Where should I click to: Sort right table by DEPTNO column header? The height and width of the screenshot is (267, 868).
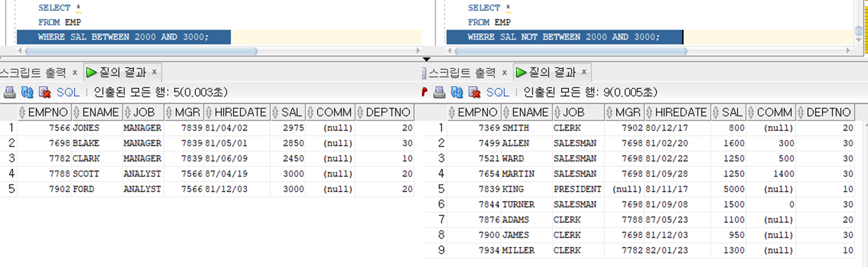pyautogui.click(x=825, y=112)
